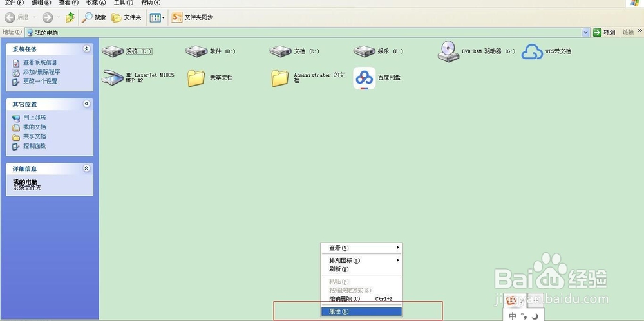Open the 帮助 menu

151,3
